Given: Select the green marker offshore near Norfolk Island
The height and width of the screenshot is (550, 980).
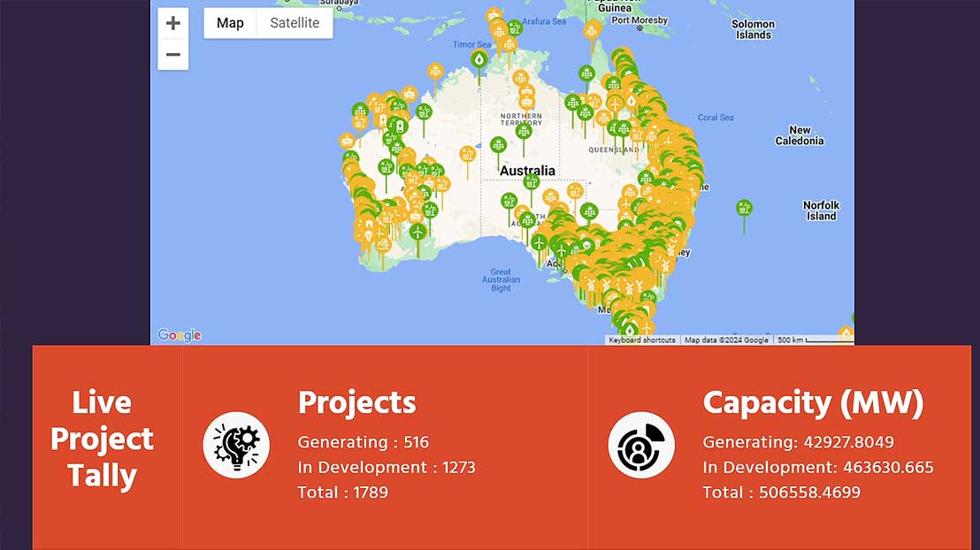Looking at the screenshot, I should 744,208.
